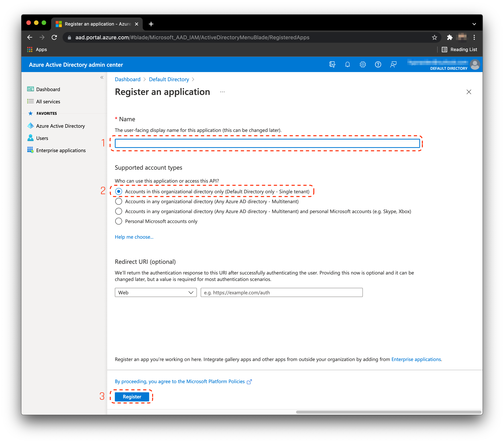This screenshot has height=443, width=504.
Task: Click the Register button
Action: tap(132, 397)
